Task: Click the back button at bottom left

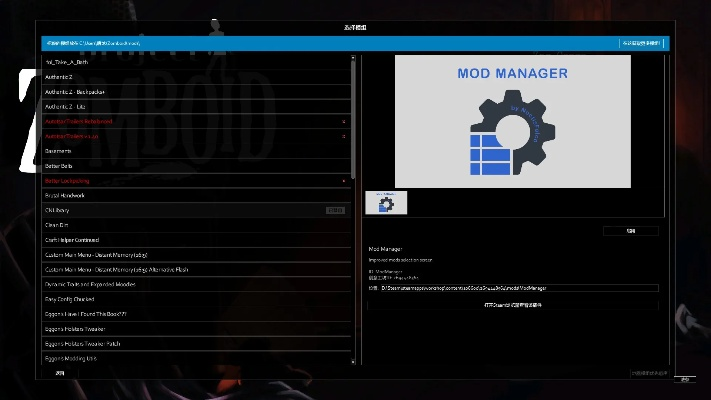Action: click(x=59, y=373)
